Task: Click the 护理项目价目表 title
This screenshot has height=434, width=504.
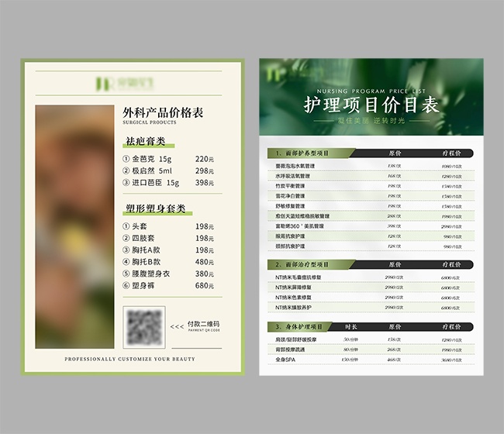Action: click(371, 104)
